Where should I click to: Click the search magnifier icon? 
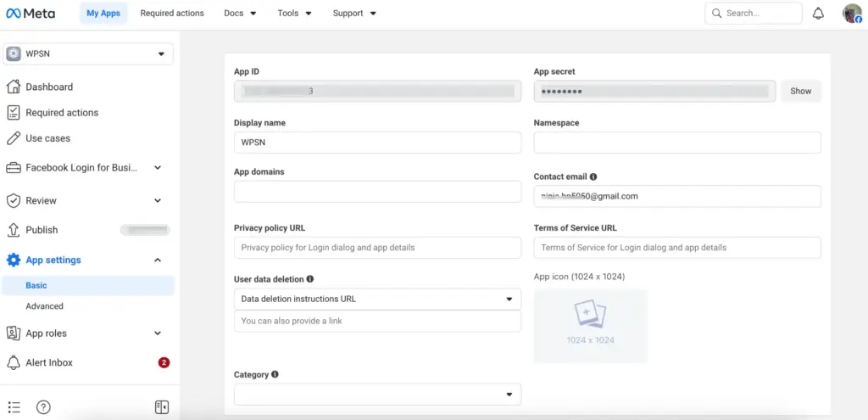click(x=717, y=14)
